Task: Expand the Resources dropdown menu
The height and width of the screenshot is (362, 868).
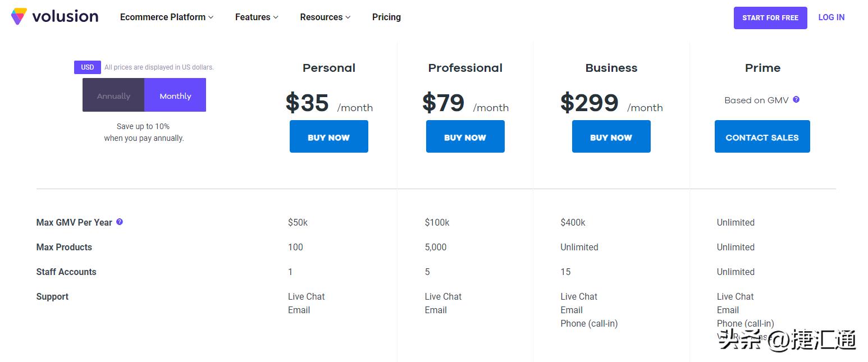Action: [325, 17]
